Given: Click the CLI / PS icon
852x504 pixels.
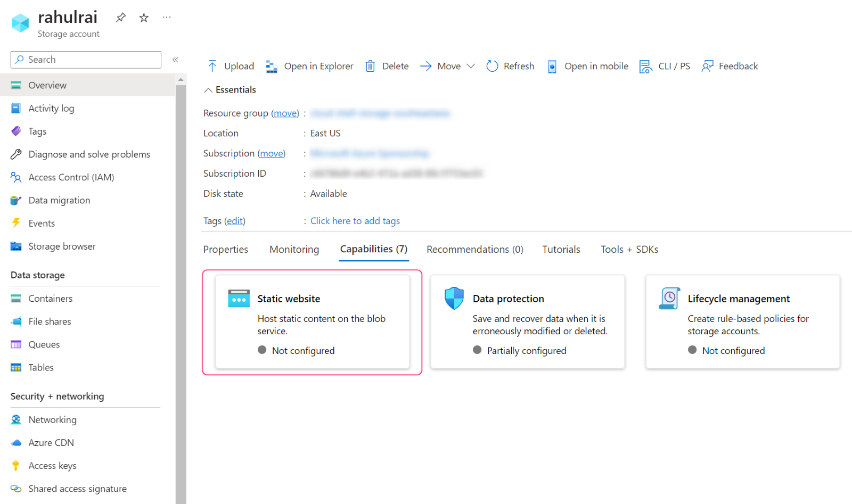Looking at the screenshot, I should 645,67.
